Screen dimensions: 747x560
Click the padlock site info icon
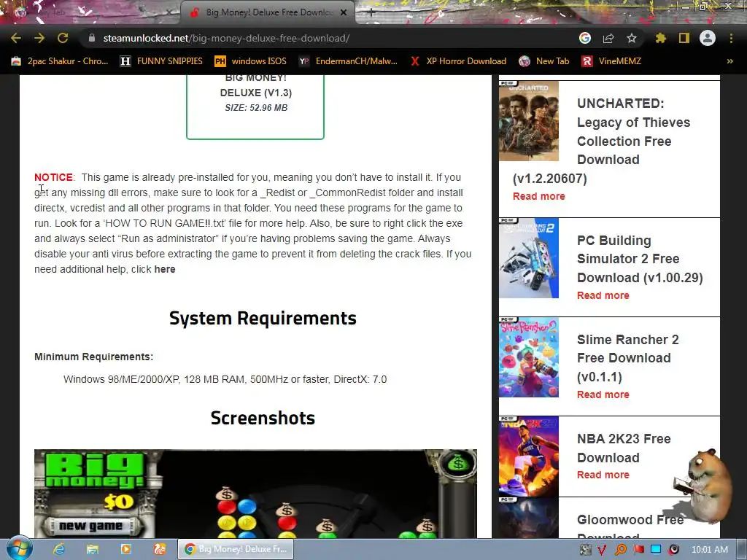[92, 38]
